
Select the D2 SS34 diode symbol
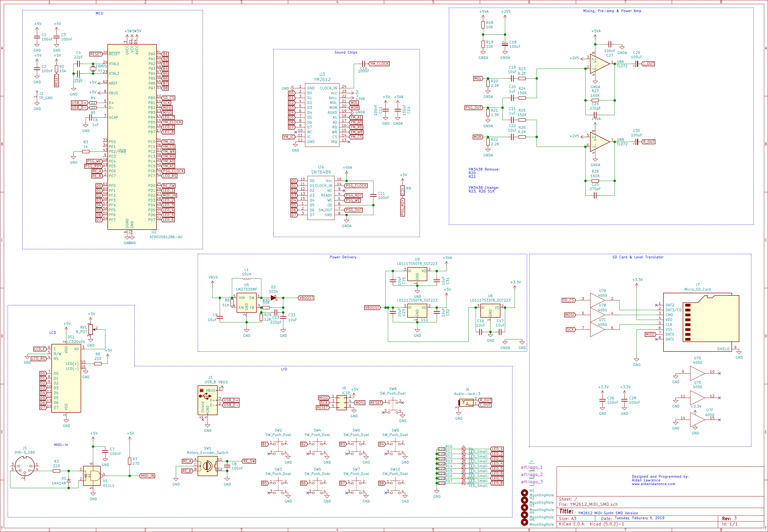click(x=274, y=298)
